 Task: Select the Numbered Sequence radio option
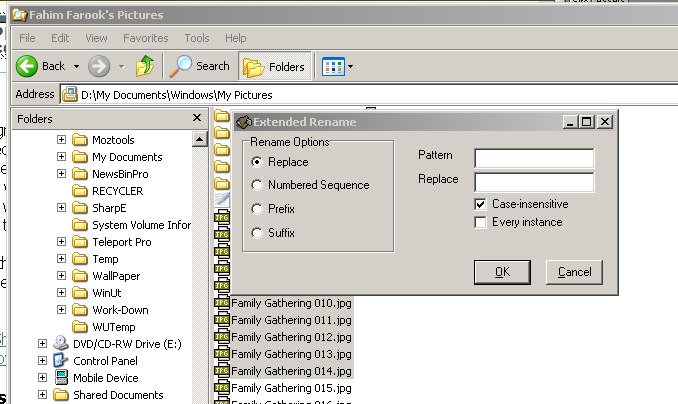[257, 185]
